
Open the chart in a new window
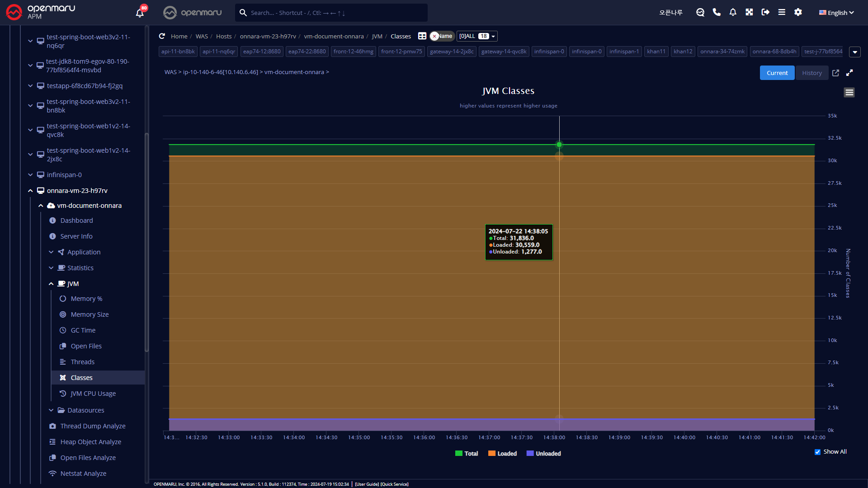[835, 73]
